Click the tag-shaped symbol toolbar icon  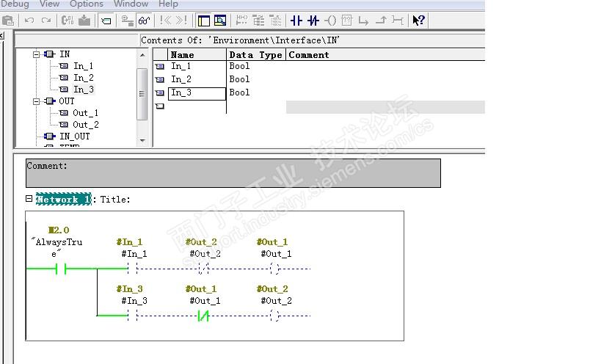106,21
